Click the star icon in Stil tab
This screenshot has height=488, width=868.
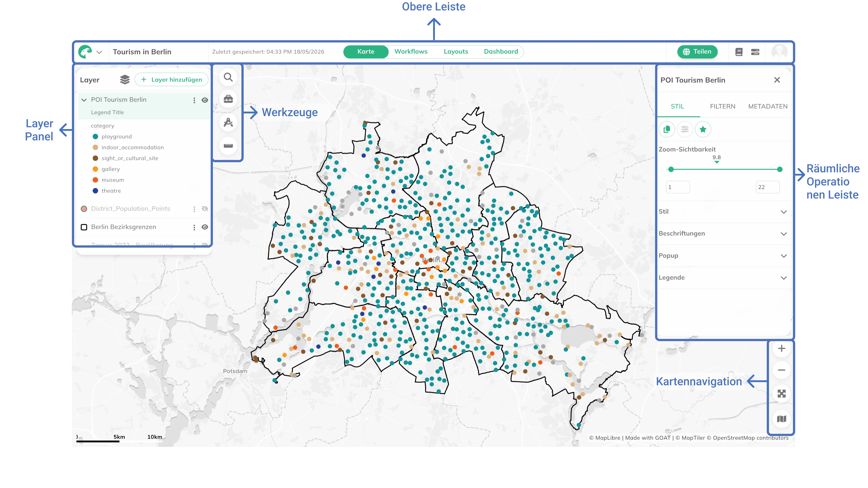703,129
